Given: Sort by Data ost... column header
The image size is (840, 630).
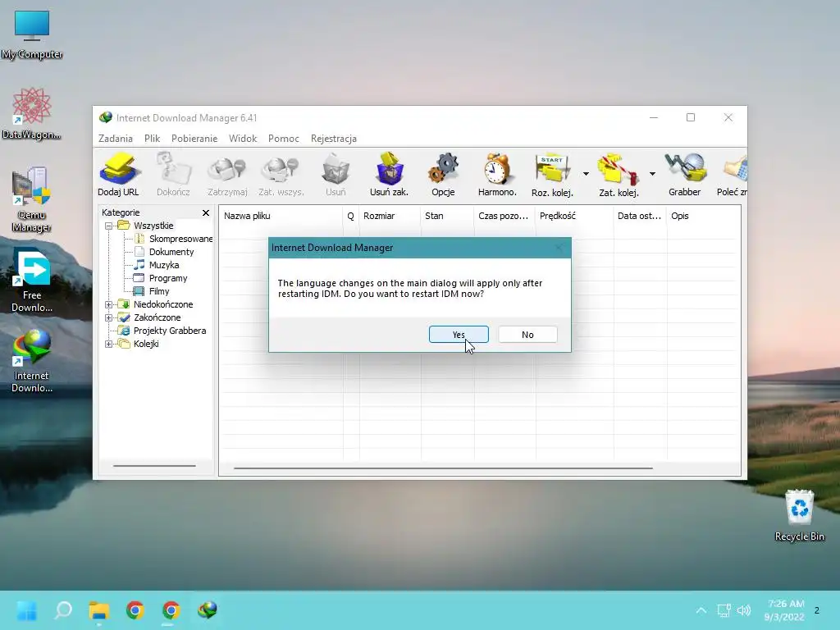Looking at the screenshot, I should [x=640, y=216].
